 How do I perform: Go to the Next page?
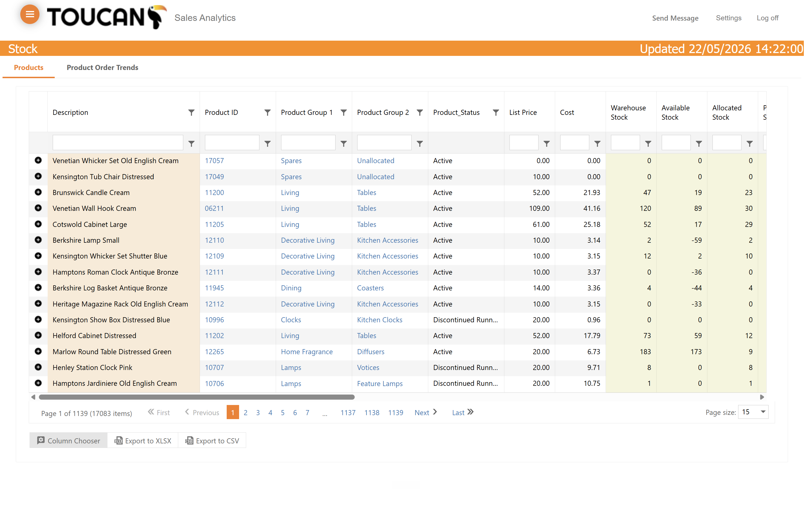(426, 413)
